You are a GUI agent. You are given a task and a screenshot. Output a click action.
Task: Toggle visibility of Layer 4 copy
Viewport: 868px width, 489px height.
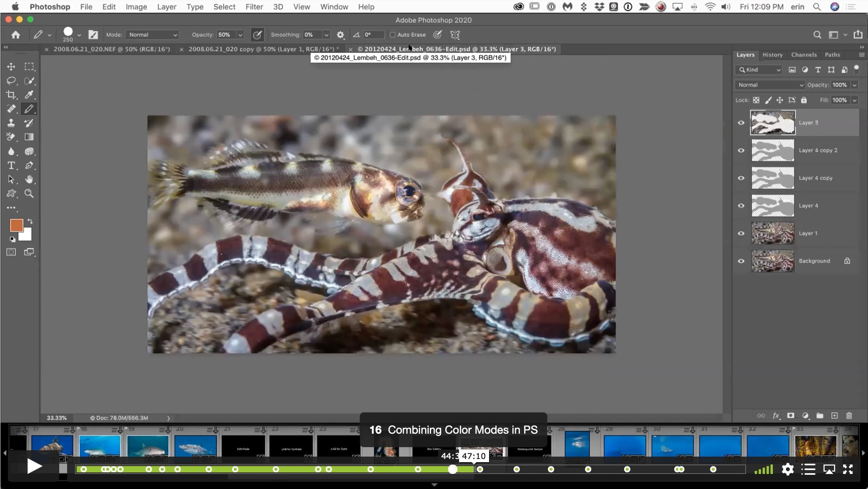741,178
